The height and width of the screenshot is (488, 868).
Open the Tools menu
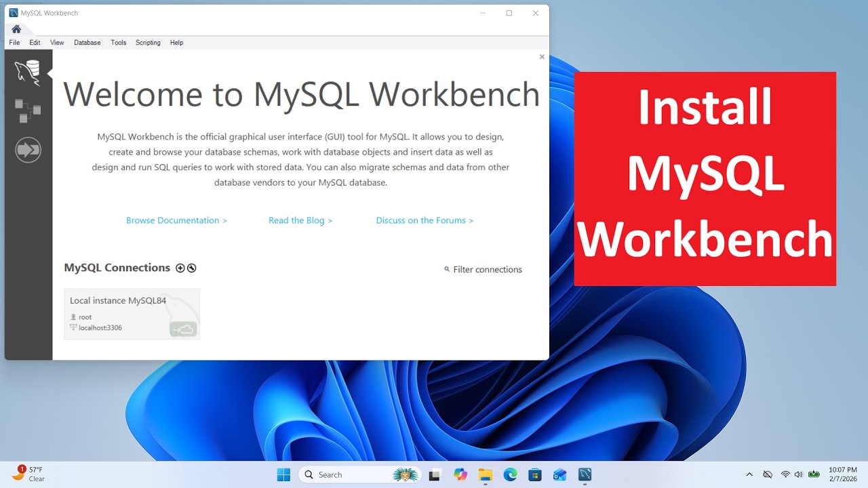click(119, 43)
